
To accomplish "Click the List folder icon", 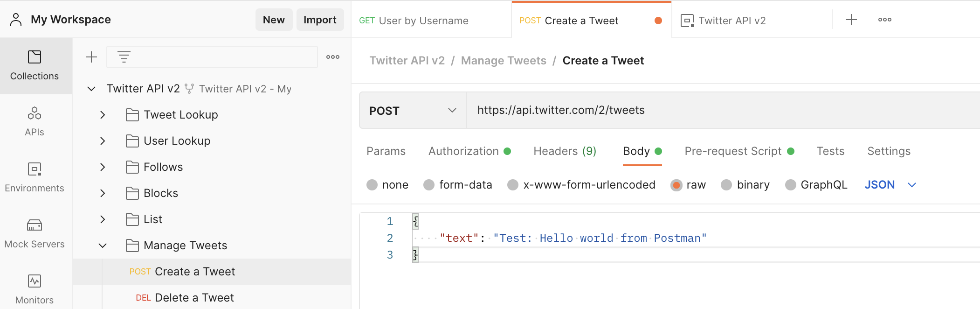I will click(132, 219).
